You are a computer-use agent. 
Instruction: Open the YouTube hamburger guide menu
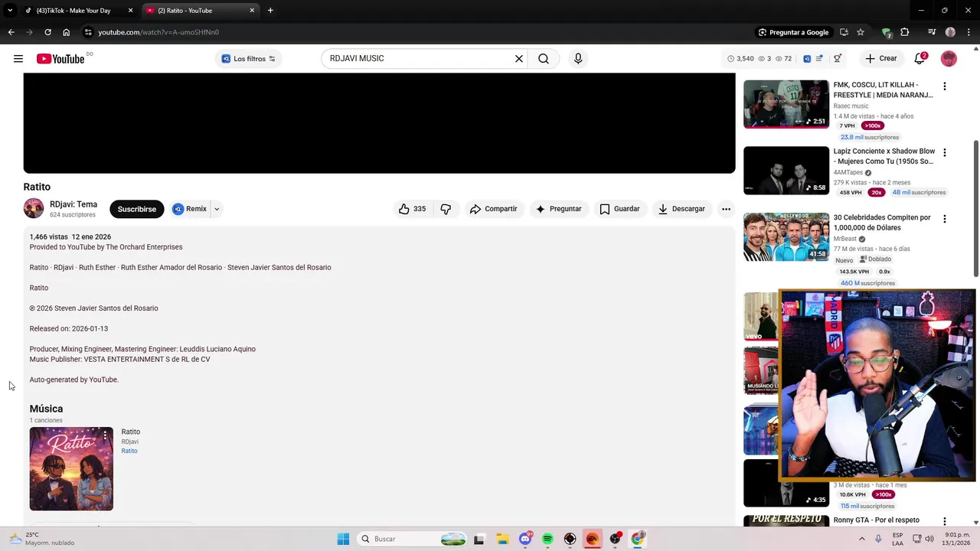click(x=18, y=59)
